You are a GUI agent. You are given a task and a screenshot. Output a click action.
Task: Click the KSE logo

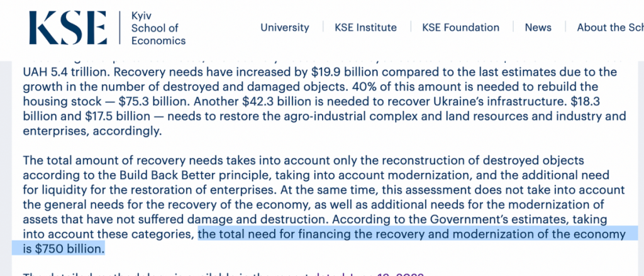pyautogui.click(x=68, y=28)
